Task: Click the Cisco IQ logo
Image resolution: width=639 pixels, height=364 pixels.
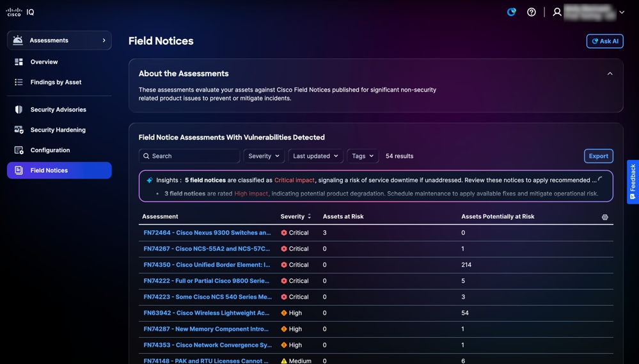Action: click(x=20, y=12)
